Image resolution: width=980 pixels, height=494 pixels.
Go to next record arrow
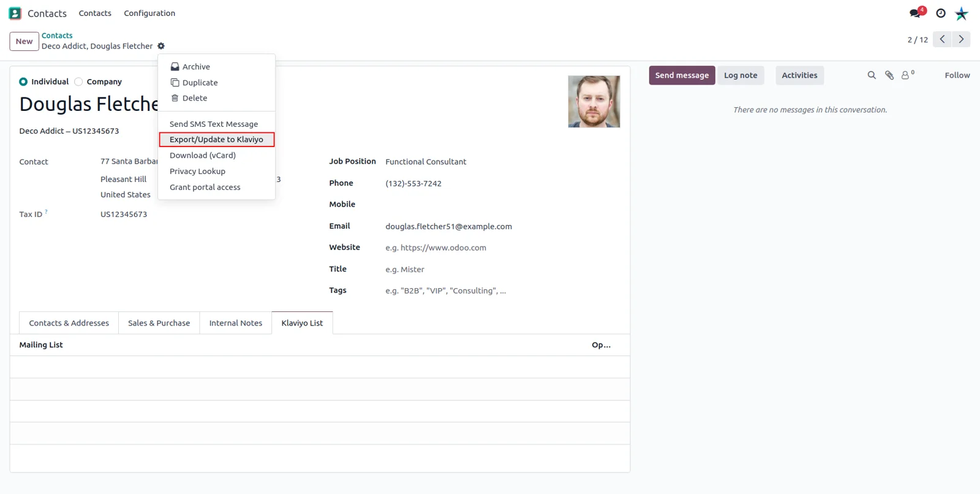[x=961, y=39]
